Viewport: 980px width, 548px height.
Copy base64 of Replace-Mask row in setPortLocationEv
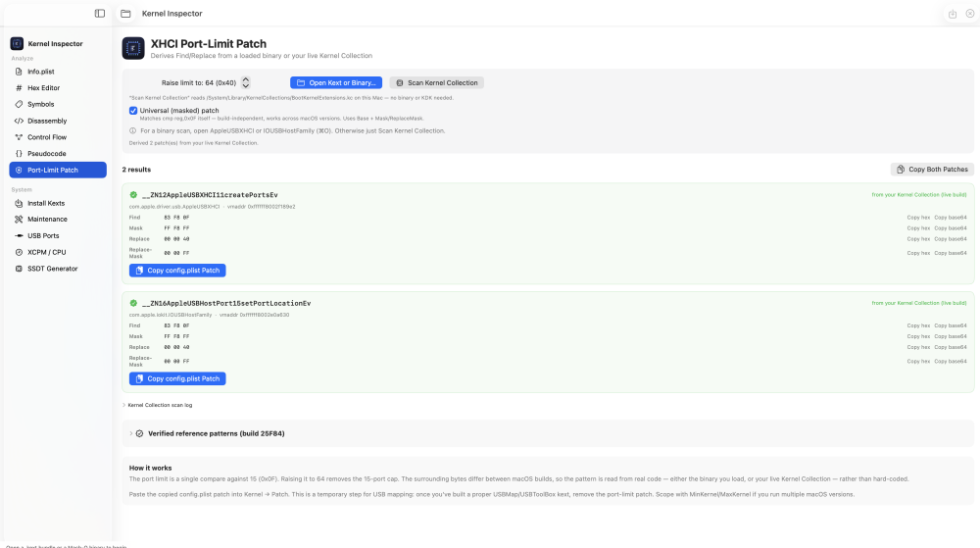pyautogui.click(x=950, y=361)
